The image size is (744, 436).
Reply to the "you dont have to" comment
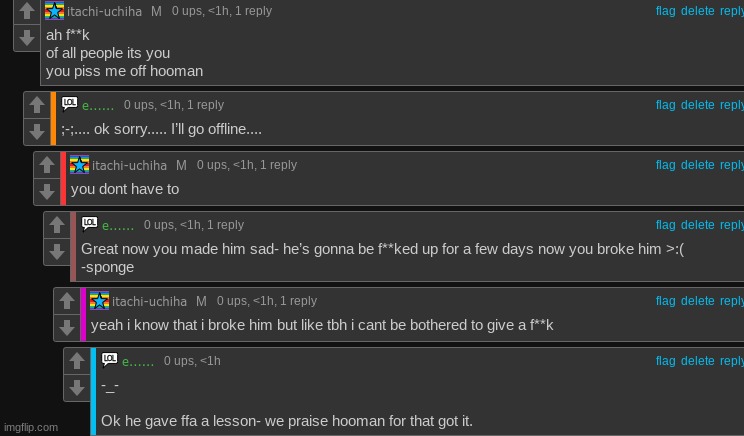click(x=732, y=165)
